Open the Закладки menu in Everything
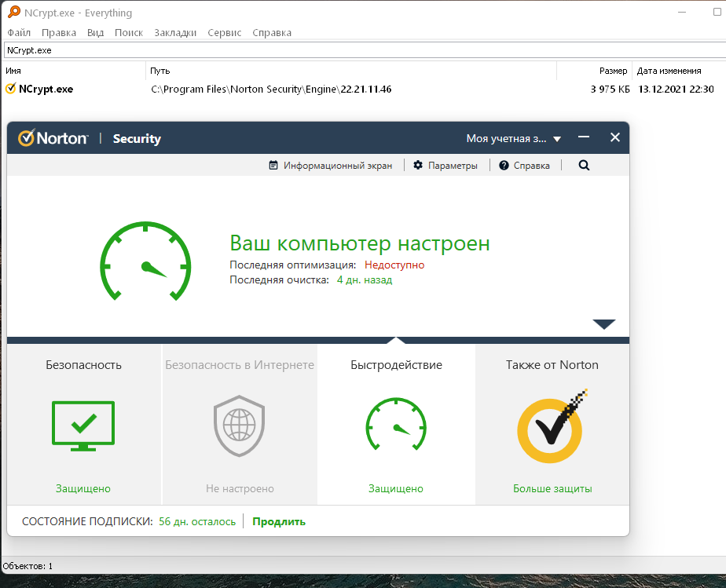Viewport: 726px width, 588px height. coord(175,32)
